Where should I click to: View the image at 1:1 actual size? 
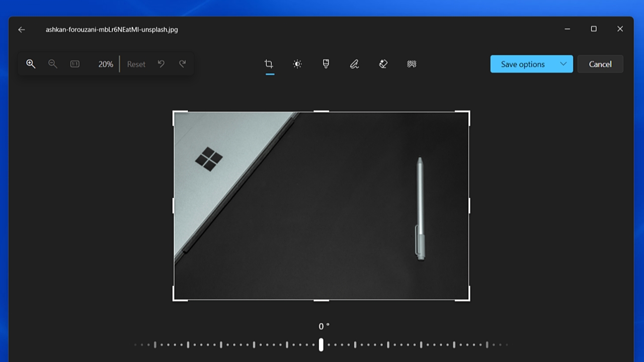click(x=74, y=64)
